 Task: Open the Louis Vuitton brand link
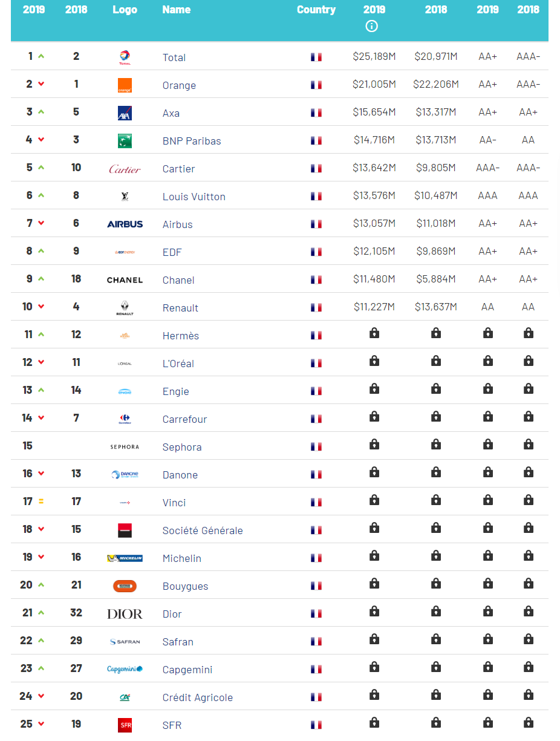click(194, 197)
